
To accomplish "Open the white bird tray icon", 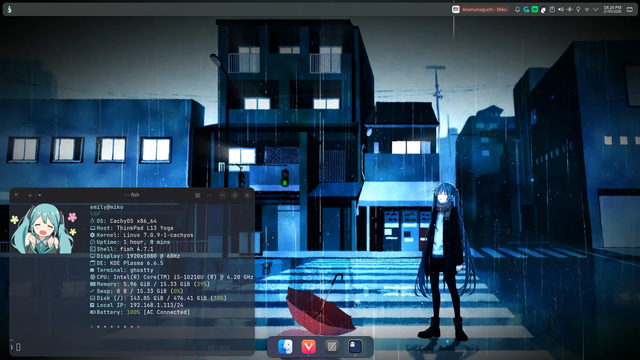I will (543, 9).
